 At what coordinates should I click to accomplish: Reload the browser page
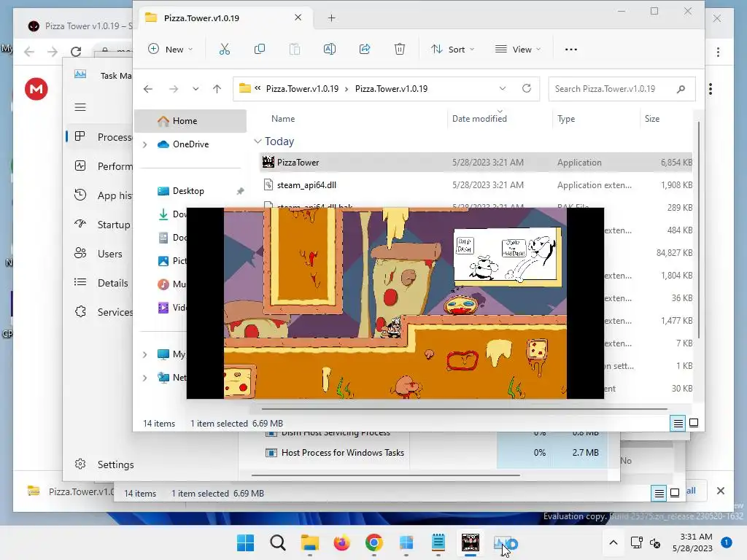[x=76, y=52]
